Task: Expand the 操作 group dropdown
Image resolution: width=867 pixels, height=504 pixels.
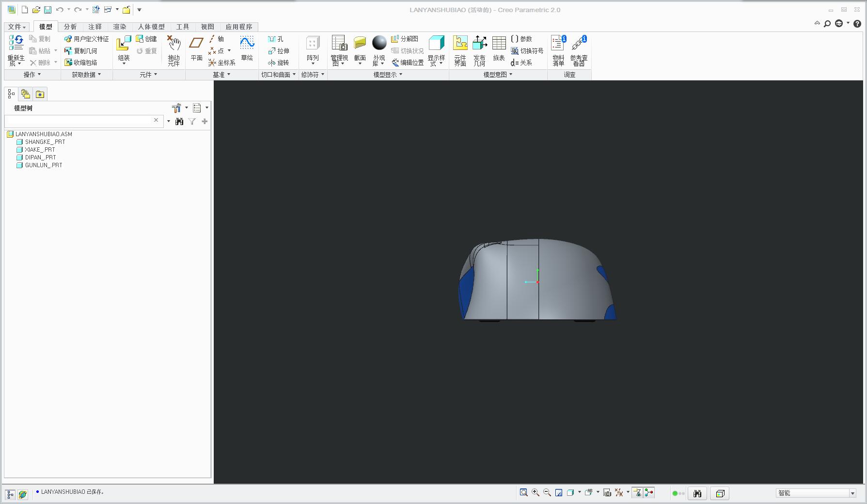Action: [32, 75]
